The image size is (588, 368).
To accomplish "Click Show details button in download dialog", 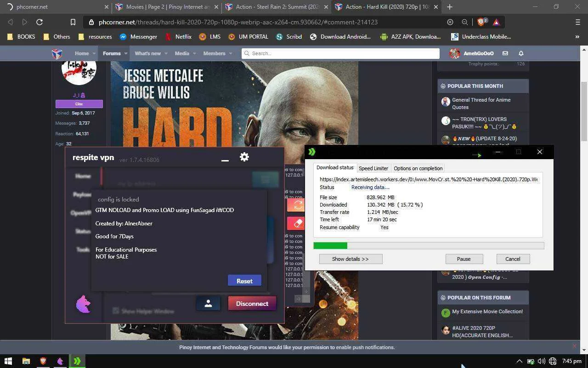I will (x=351, y=259).
